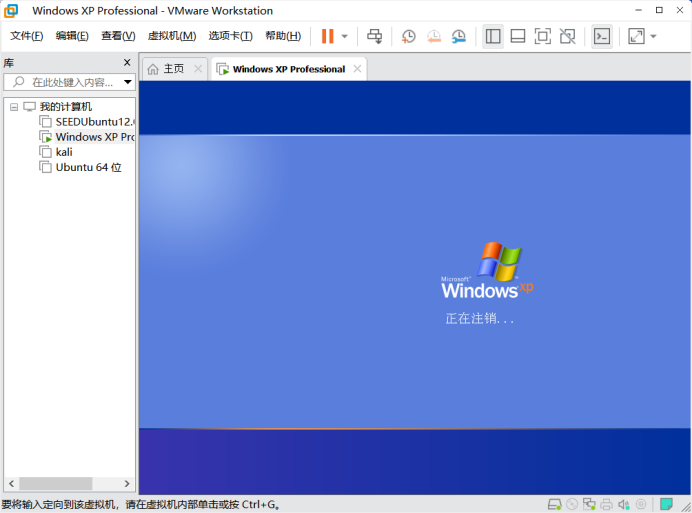Click the network adapter status icon
This screenshot has height=513, width=692.
(589, 504)
